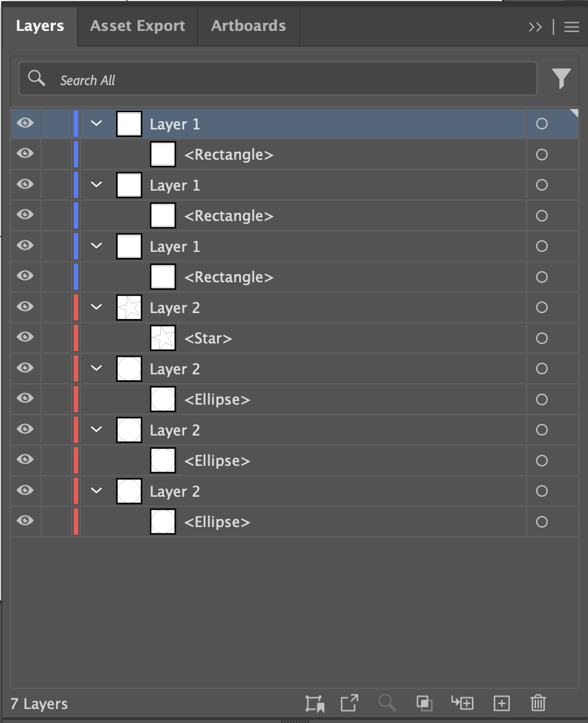Open the Layers panel menu
The image size is (588, 723).
[570, 26]
